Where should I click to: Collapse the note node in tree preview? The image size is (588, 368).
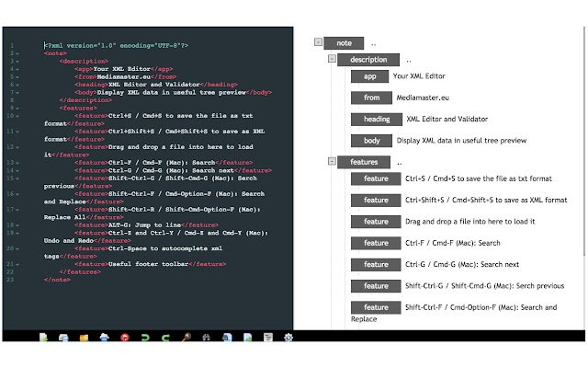coord(318,42)
